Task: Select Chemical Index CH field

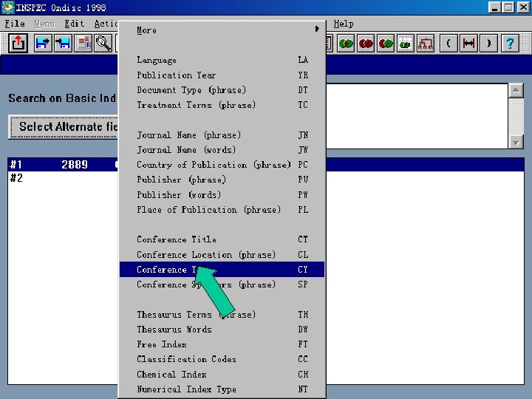Action: click(222, 374)
